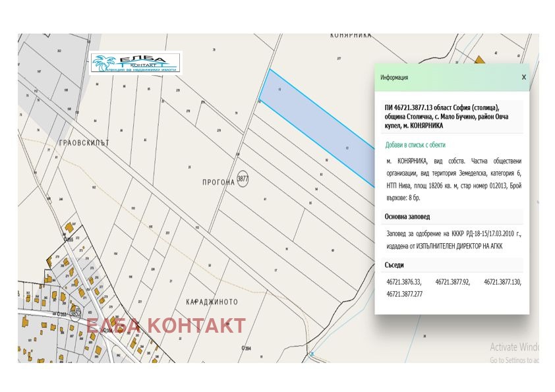Click the circled 3877 quarter marker
Image resolution: width=555 pixels, height=392 pixels.
243,179
